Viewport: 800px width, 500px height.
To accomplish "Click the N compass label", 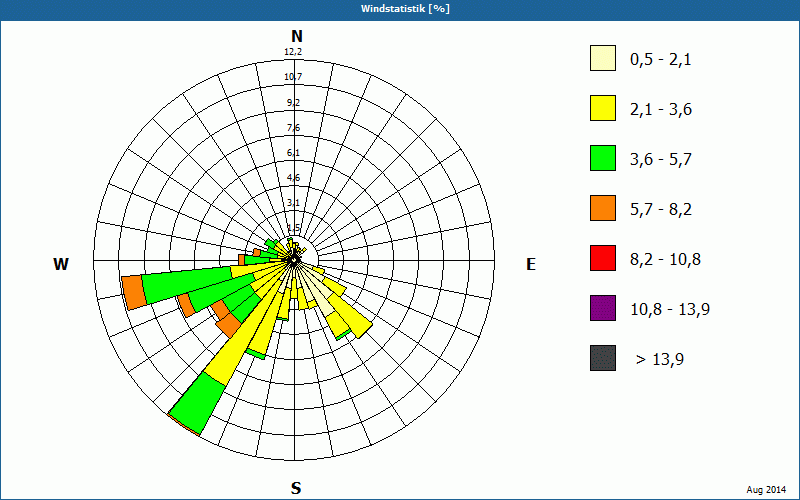I will [296, 36].
